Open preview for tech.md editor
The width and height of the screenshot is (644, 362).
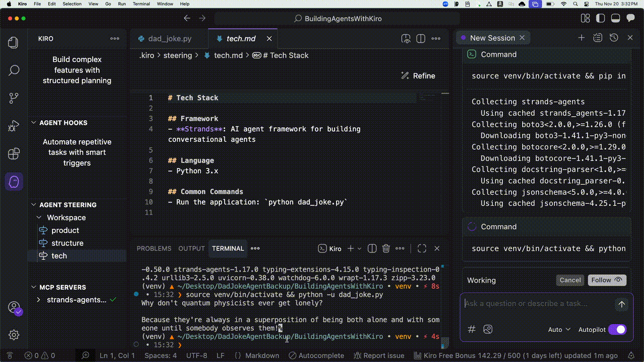pyautogui.click(x=406, y=39)
